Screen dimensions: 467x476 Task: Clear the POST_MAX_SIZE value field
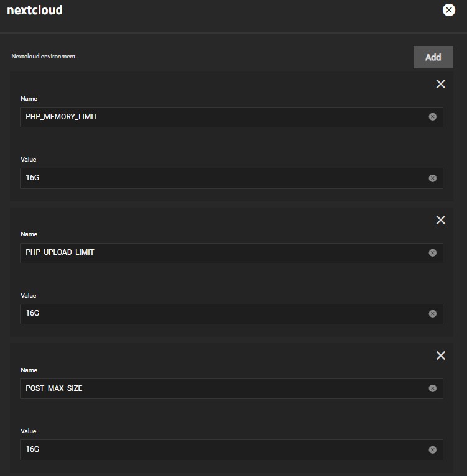click(432, 450)
